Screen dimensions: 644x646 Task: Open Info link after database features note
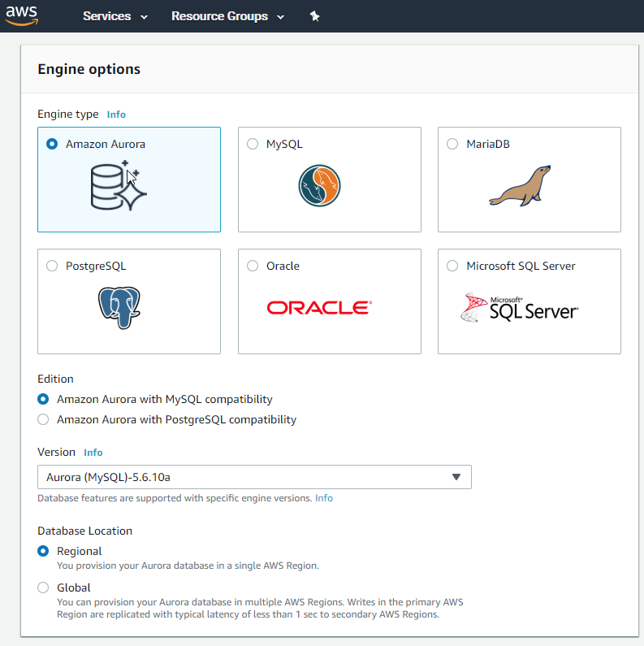coord(324,498)
